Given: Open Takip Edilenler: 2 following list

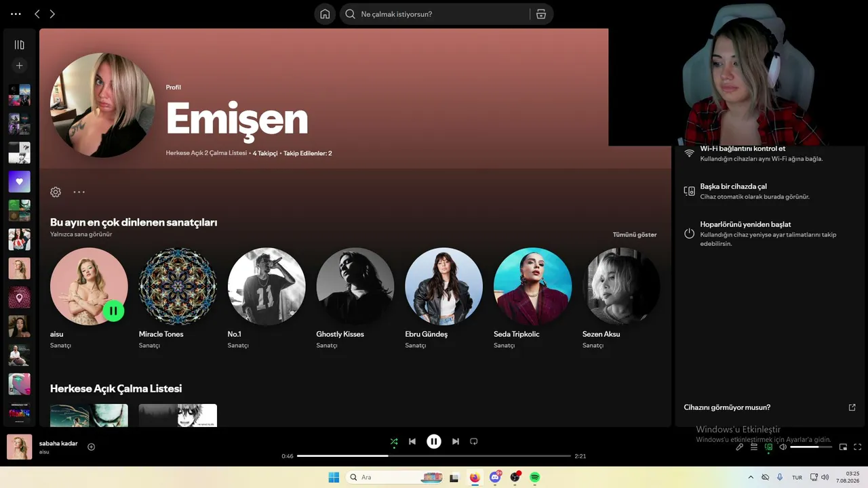Looking at the screenshot, I should tap(308, 153).
